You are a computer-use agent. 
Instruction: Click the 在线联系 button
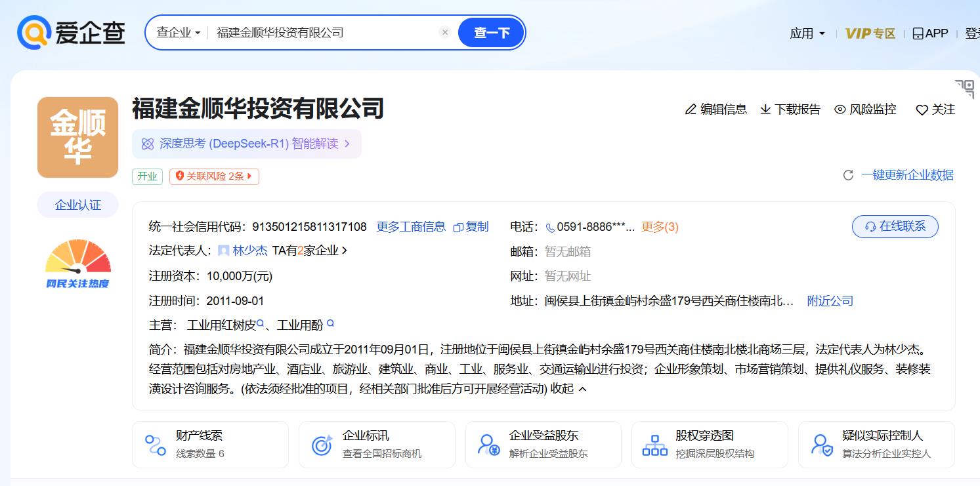click(x=895, y=226)
